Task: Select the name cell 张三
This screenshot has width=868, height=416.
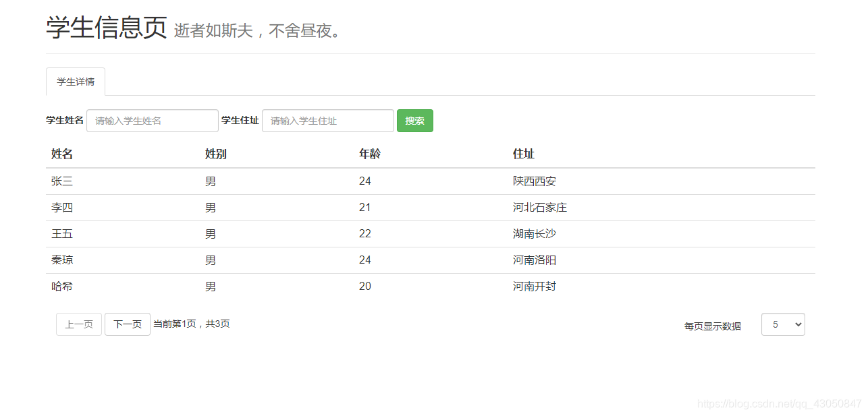Action: pos(62,181)
